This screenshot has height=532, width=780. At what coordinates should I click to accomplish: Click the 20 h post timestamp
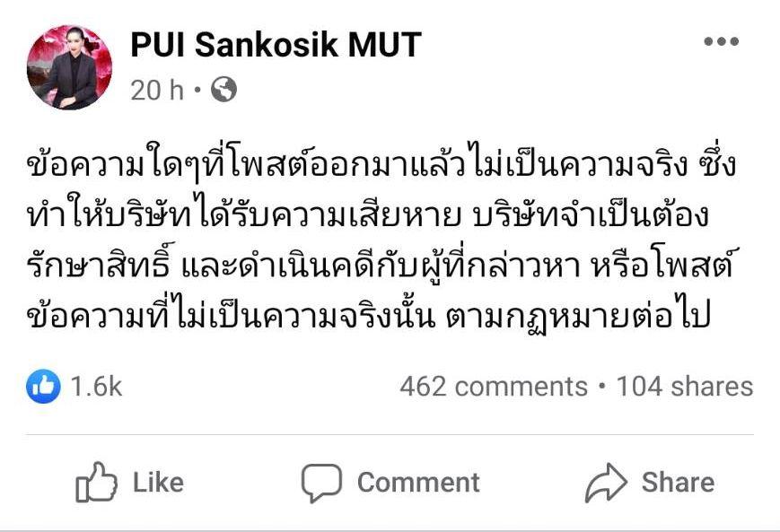pos(156,90)
